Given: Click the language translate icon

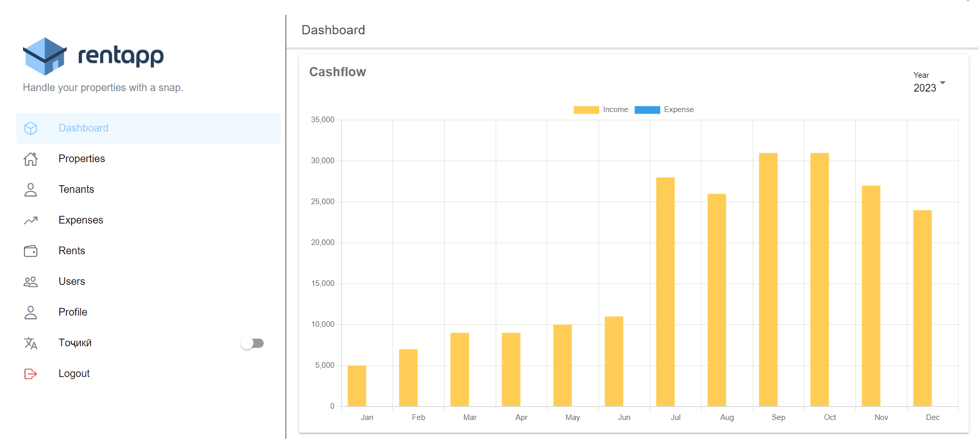Looking at the screenshot, I should point(31,343).
